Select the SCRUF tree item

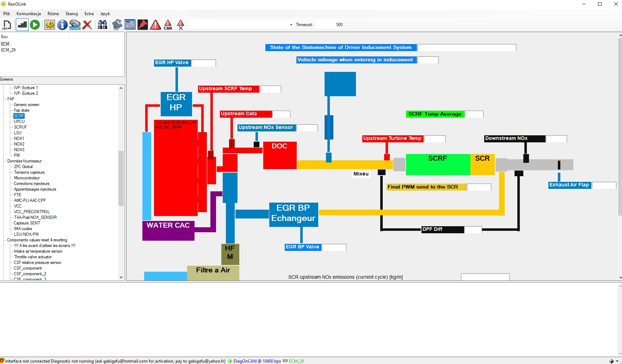[20, 127]
